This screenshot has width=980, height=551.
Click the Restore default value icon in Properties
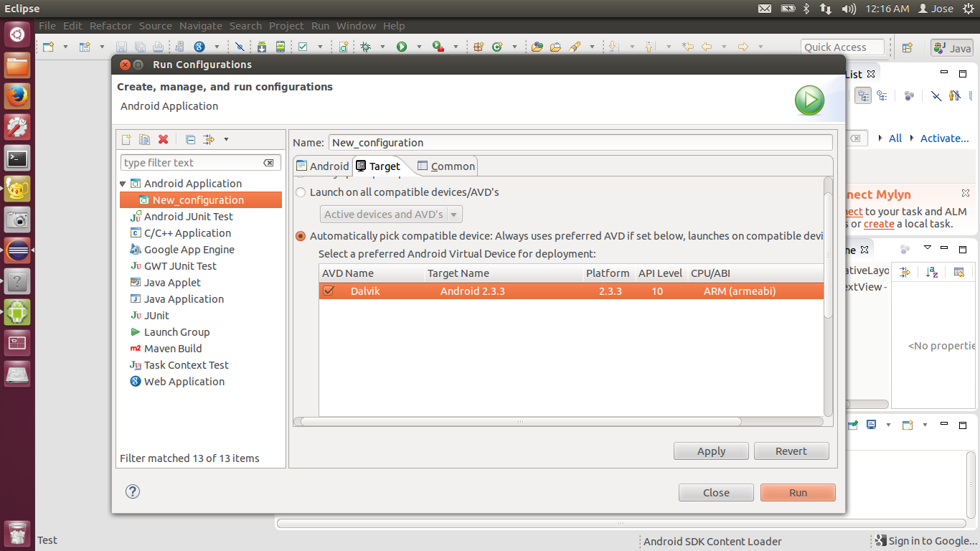coord(958,272)
